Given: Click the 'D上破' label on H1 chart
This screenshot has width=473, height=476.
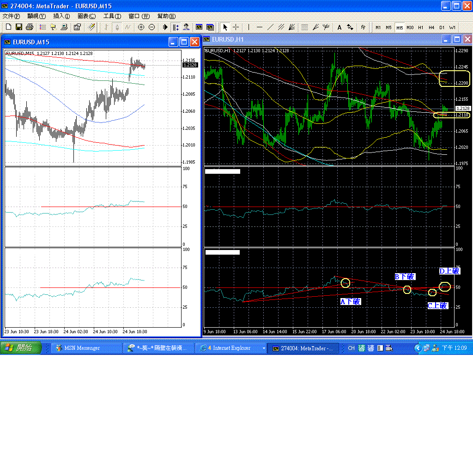Looking at the screenshot, I should [x=449, y=271].
